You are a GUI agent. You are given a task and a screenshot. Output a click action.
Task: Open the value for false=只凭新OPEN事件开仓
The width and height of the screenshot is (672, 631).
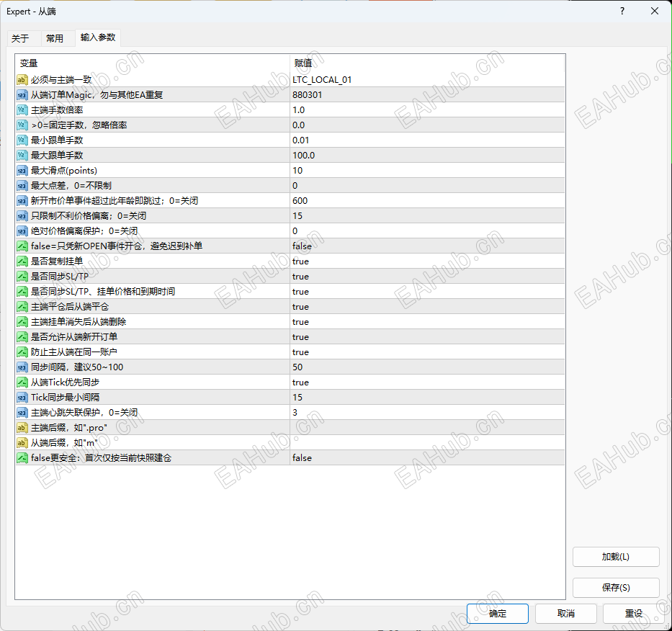coord(427,246)
